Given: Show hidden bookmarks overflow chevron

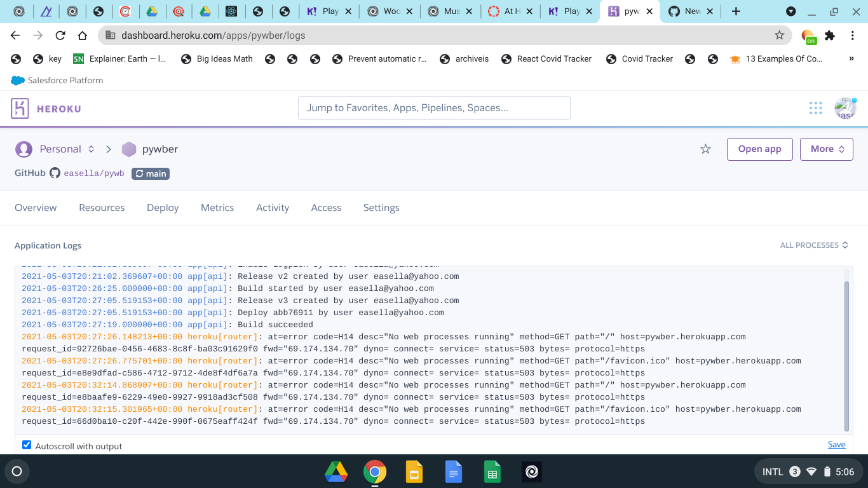Looking at the screenshot, I should 851,58.
